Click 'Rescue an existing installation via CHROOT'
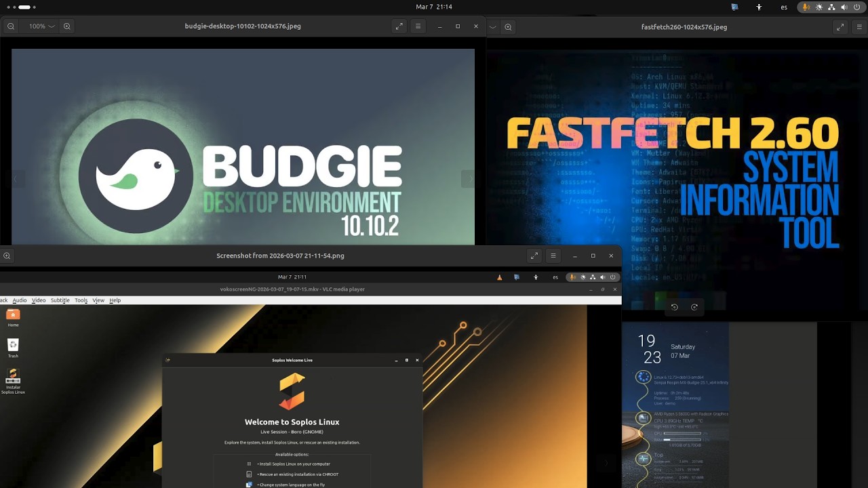 pyautogui.click(x=298, y=474)
